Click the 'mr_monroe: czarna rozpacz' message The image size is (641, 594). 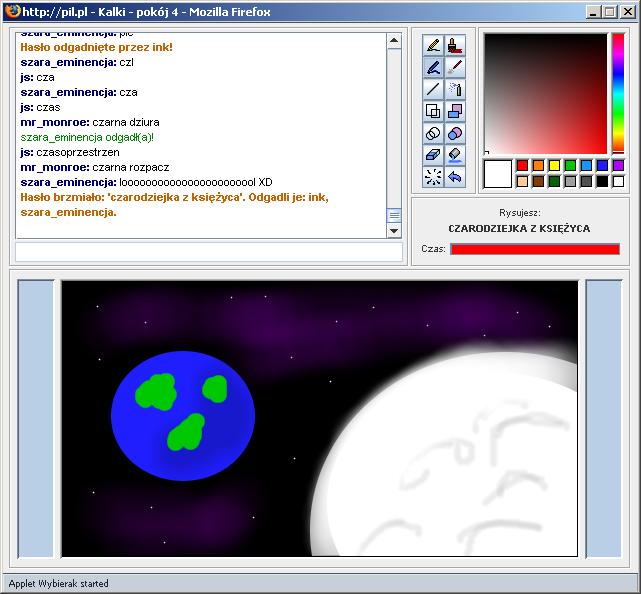coord(95,167)
